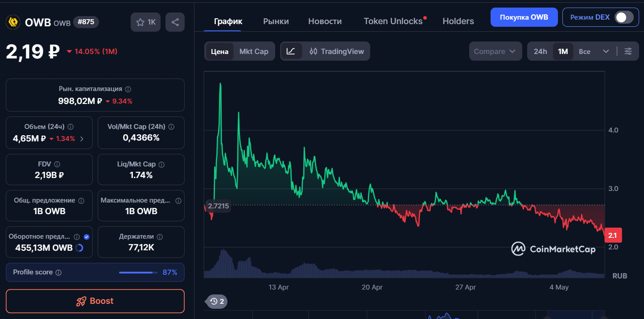Open the Token Unlocks tab
Image resolution: width=644 pixels, height=319 pixels.
[393, 21]
